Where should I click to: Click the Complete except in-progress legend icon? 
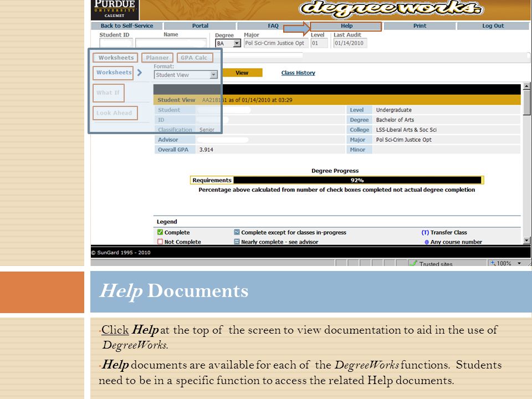tap(237, 232)
